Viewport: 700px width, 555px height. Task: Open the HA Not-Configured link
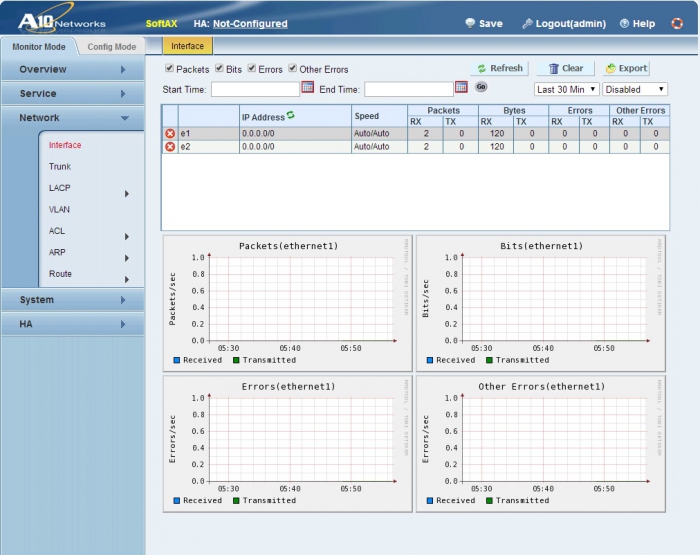[250, 24]
